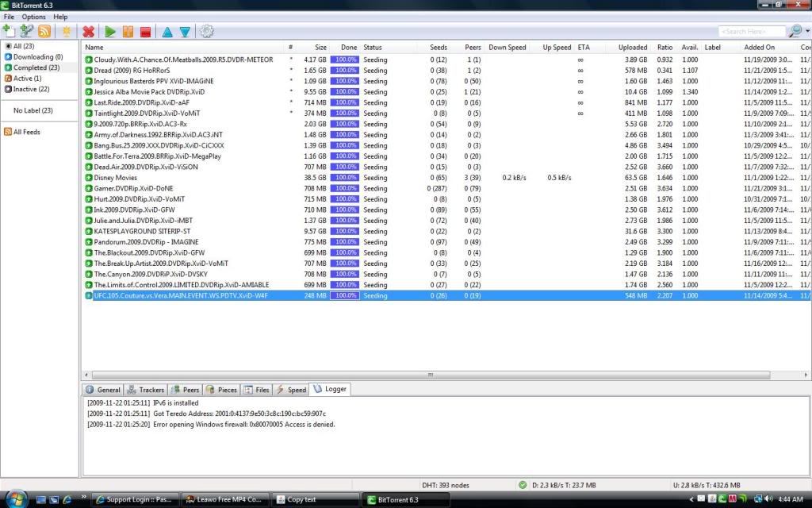Click the Create New Torrent star icon
This screenshot has width=812, height=508.
point(67,32)
